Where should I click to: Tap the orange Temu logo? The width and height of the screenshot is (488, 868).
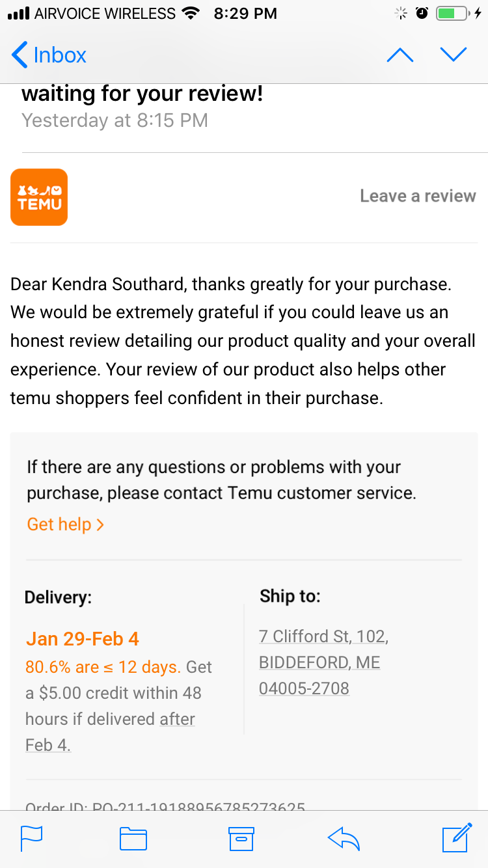click(39, 197)
